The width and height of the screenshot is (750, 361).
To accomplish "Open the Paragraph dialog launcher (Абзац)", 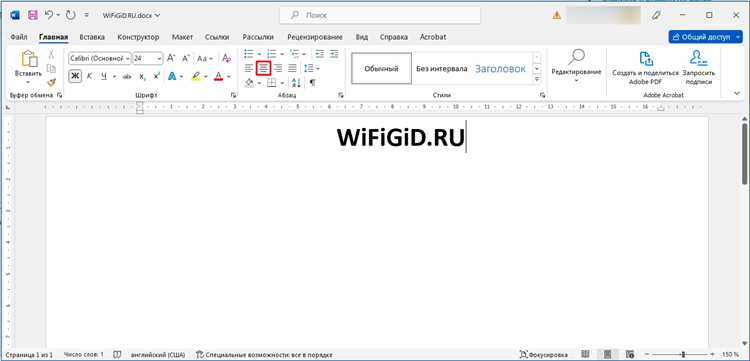I will pos(341,95).
